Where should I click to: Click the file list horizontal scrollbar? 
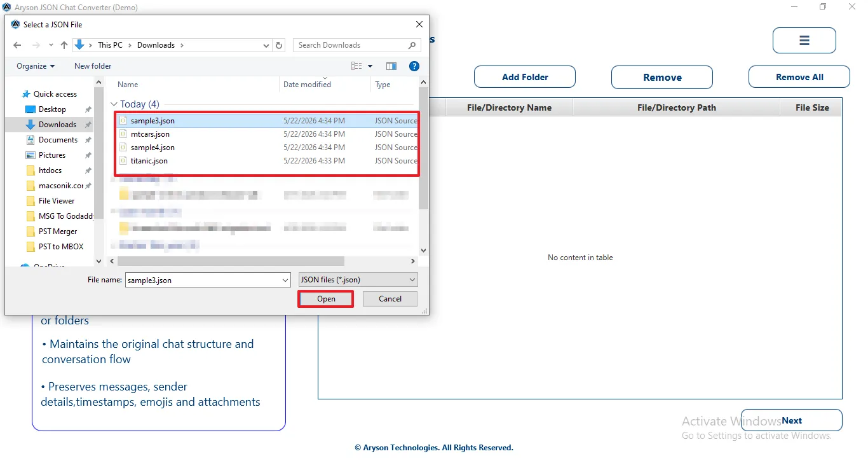click(x=231, y=261)
